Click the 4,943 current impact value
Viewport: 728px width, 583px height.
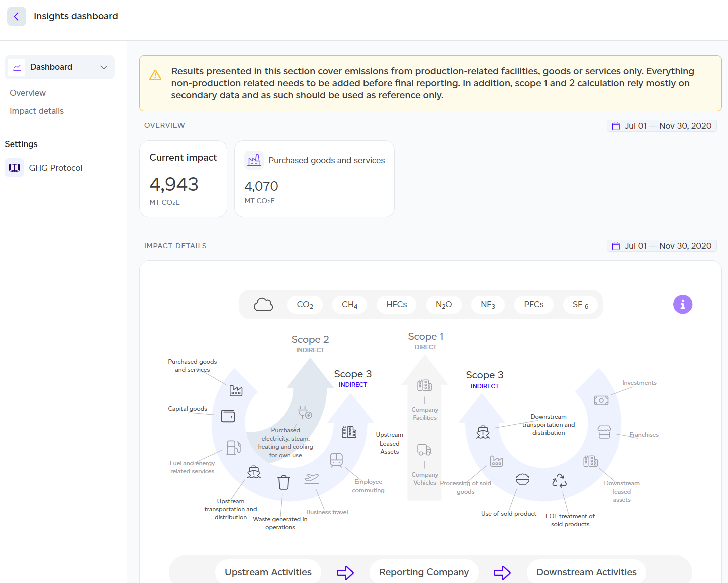pos(174,184)
